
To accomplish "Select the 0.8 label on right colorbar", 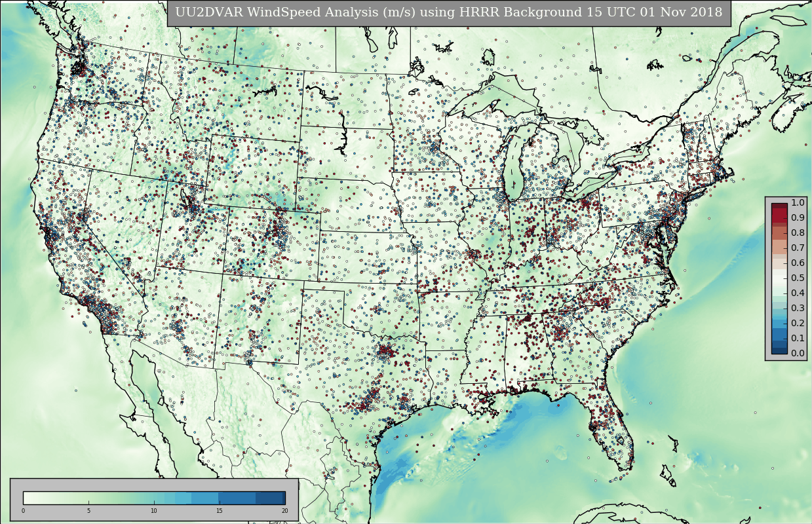I will tap(798, 233).
